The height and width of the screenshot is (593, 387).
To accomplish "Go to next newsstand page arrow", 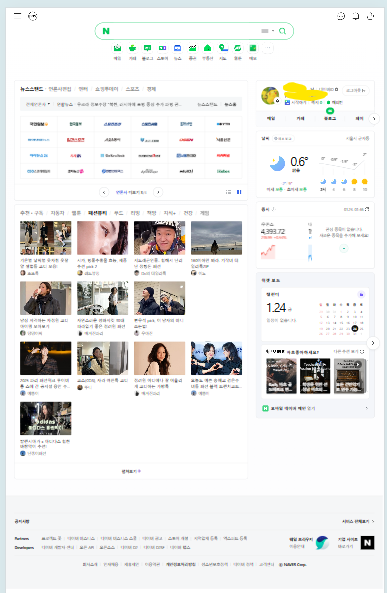I will tap(158, 192).
